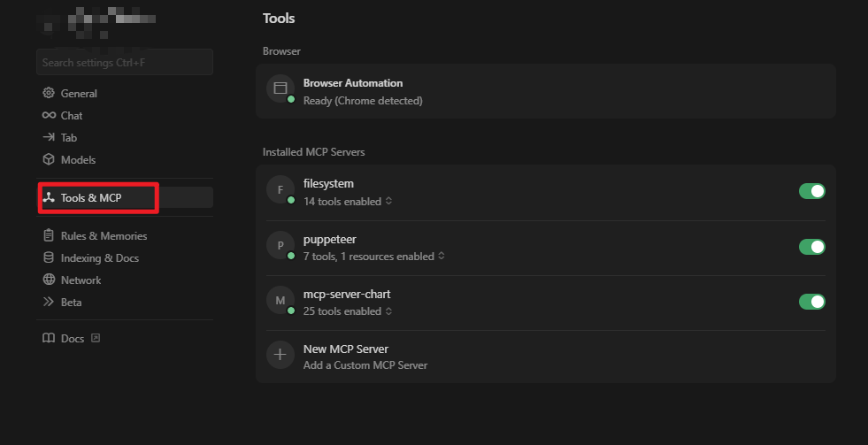Click the filesystem server F avatar icon
The height and width of the screenshot is (445, 868).
pyautogui.click(x=280, y=190)
